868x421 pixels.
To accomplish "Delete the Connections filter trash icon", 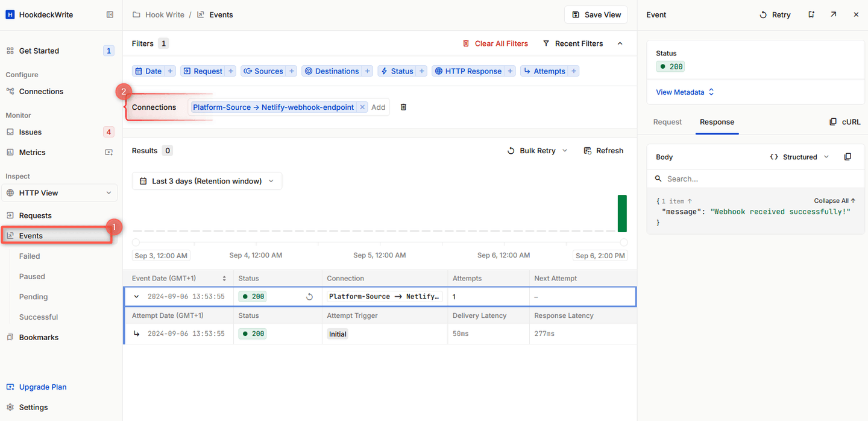I will (x=404, y=107).
